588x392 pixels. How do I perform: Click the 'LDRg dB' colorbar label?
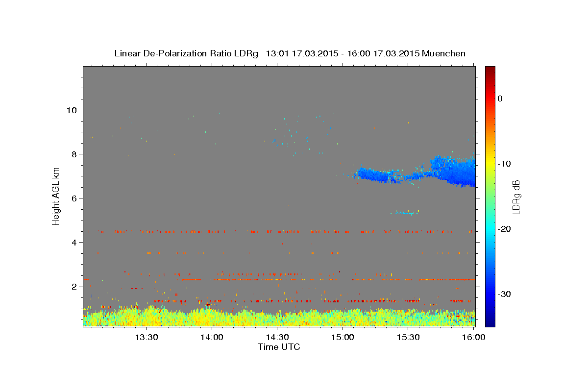click(x=516, y=197)
